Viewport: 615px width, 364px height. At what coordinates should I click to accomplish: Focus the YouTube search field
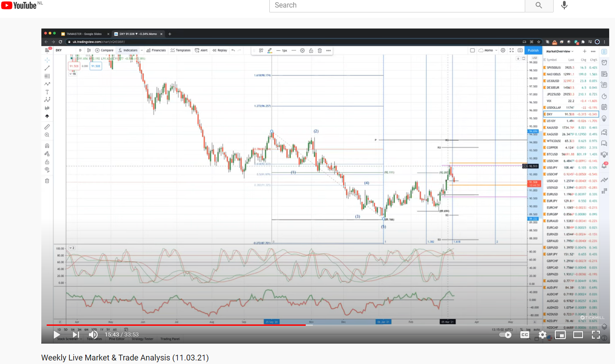(397, 5)
